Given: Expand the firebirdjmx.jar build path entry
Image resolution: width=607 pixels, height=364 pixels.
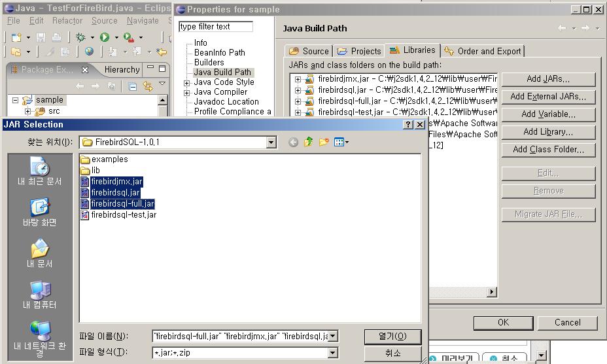Looking at the screenshot, I should pos(298,79).
